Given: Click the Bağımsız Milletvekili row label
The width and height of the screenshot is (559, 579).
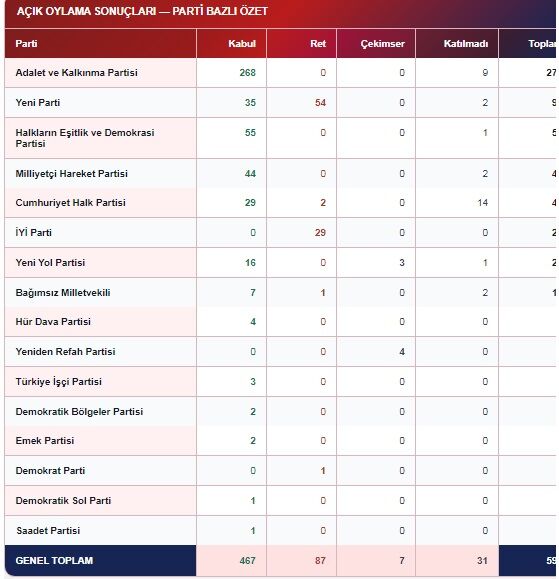Looking at the screenshot, I should point(63,293).
